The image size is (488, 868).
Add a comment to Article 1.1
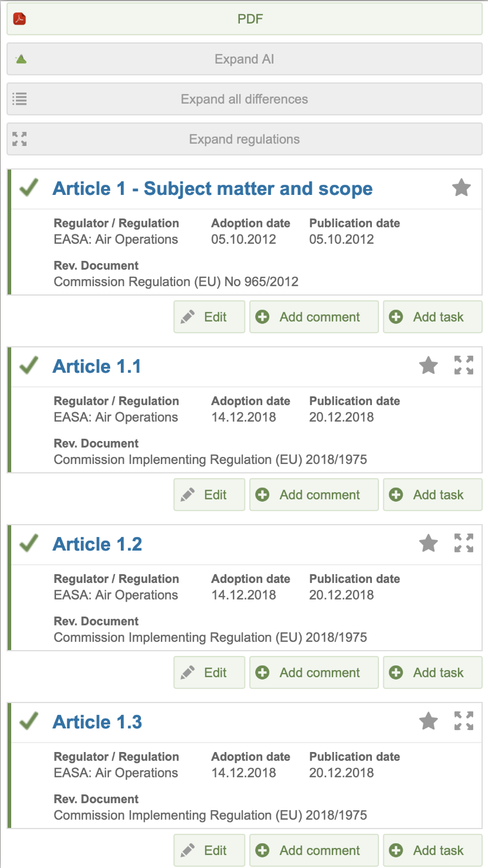(x=314, y=494)
